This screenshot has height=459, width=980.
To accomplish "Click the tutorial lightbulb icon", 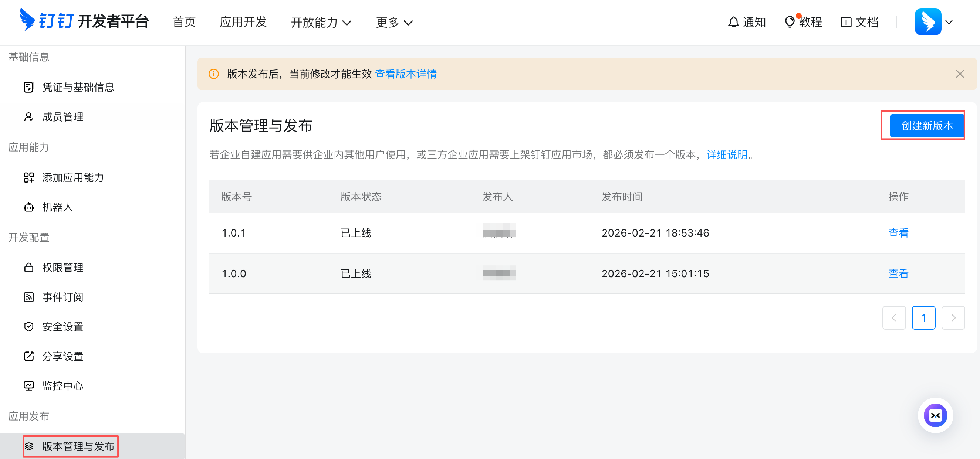I will click(790, 22).
